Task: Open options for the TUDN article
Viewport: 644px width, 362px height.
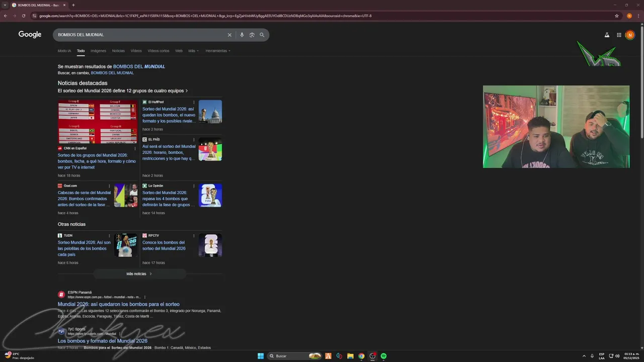Action: coord(109,235)
